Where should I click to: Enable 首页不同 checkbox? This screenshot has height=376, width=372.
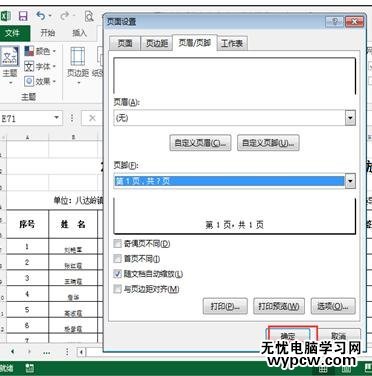117,258
